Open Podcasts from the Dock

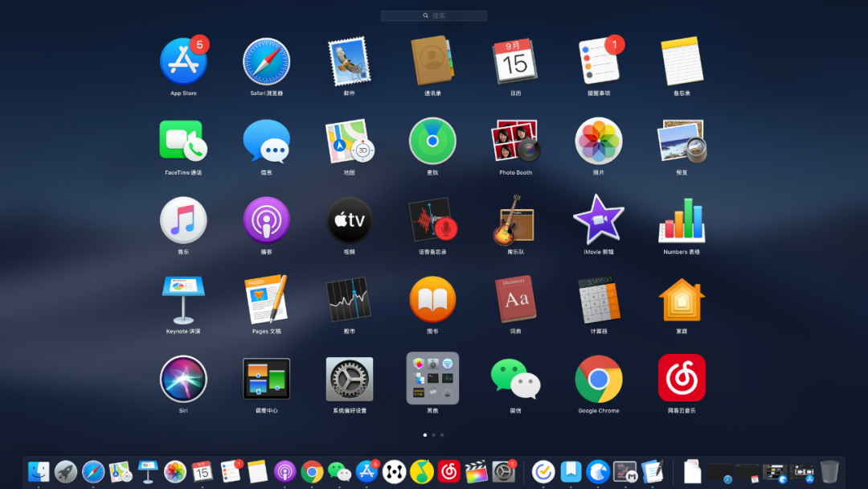[285, 472]
